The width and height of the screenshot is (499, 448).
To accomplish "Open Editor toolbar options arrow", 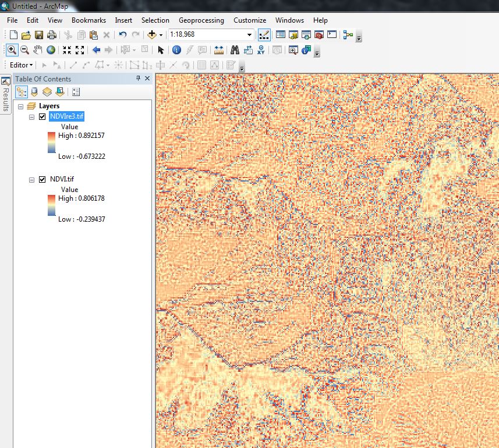I will point(242,68).
